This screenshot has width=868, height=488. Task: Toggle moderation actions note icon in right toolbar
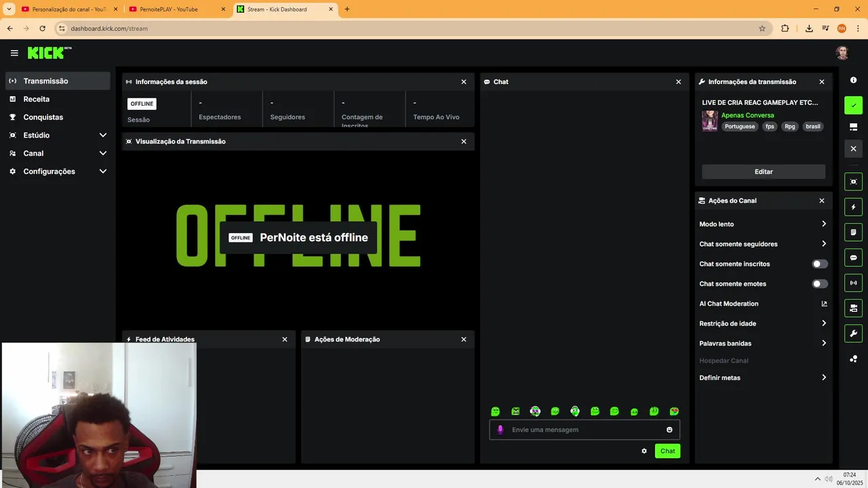click(853, 232)
